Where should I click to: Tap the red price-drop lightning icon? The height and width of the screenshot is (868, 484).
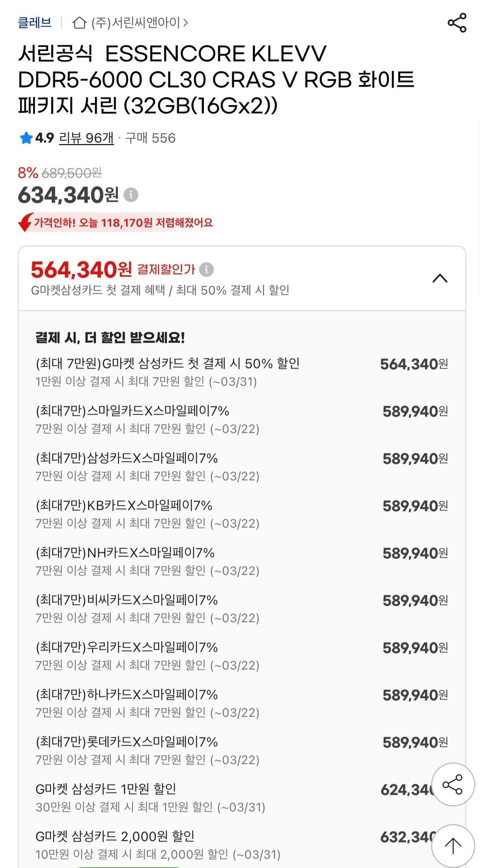coord(25,222)
